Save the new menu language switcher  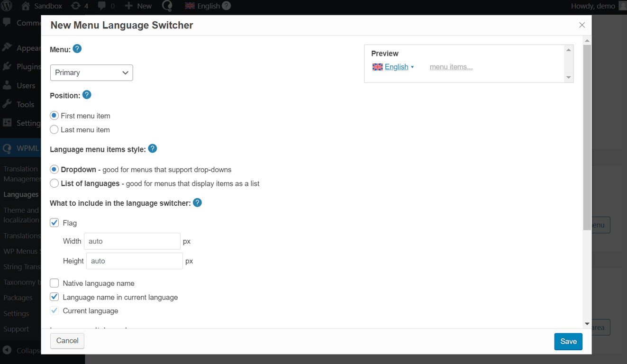568,341
